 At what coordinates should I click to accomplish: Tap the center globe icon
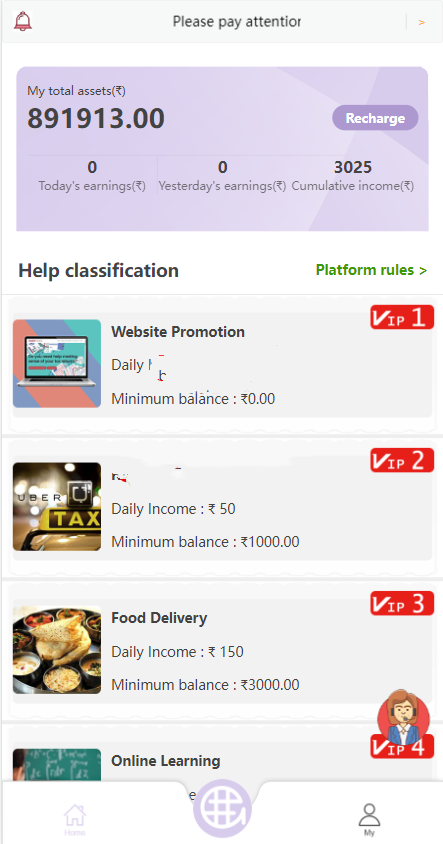(x=222, y=807)
